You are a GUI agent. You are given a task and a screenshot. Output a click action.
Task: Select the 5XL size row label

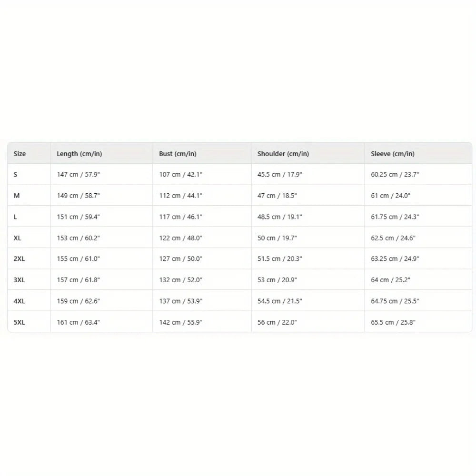[20, 322]
